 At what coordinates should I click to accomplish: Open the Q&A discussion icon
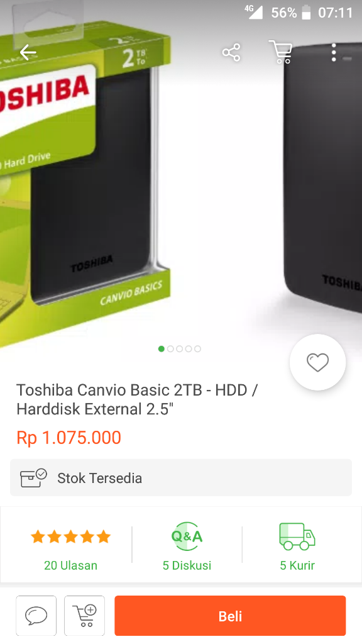coord(187,536)
